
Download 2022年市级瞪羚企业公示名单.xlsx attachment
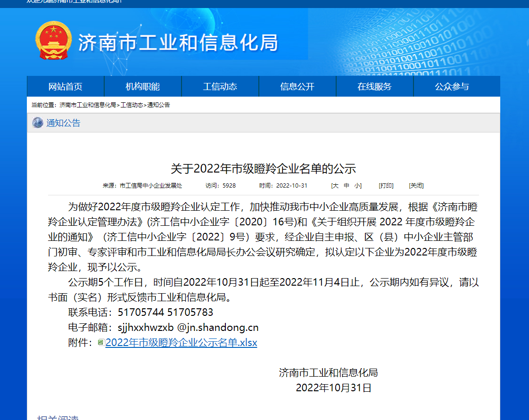181,343
